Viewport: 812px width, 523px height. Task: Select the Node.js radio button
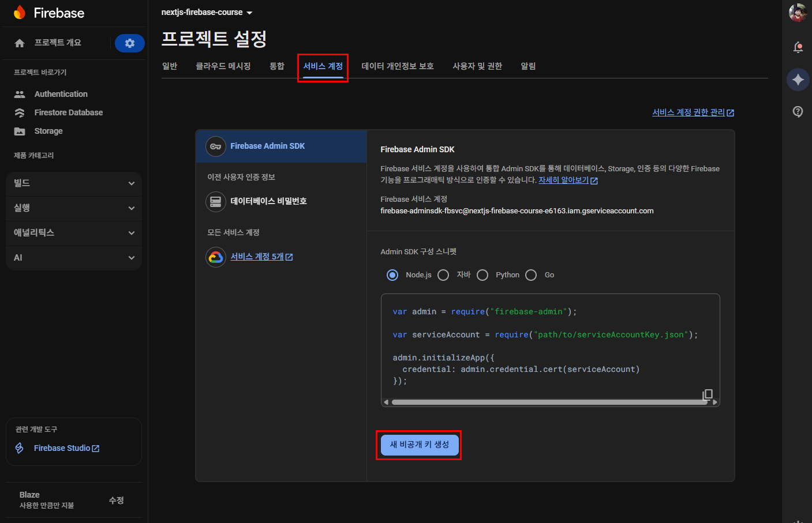click(x=392, y=275)
